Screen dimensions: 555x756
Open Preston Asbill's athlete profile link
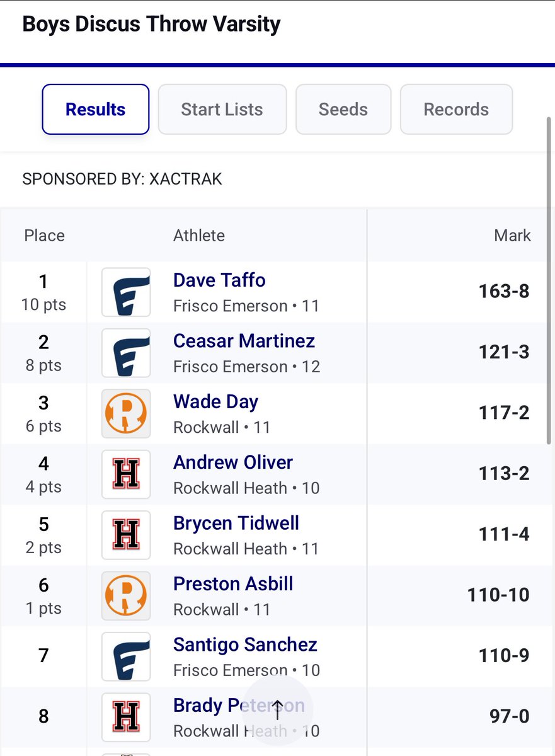[x=233, y=584]
